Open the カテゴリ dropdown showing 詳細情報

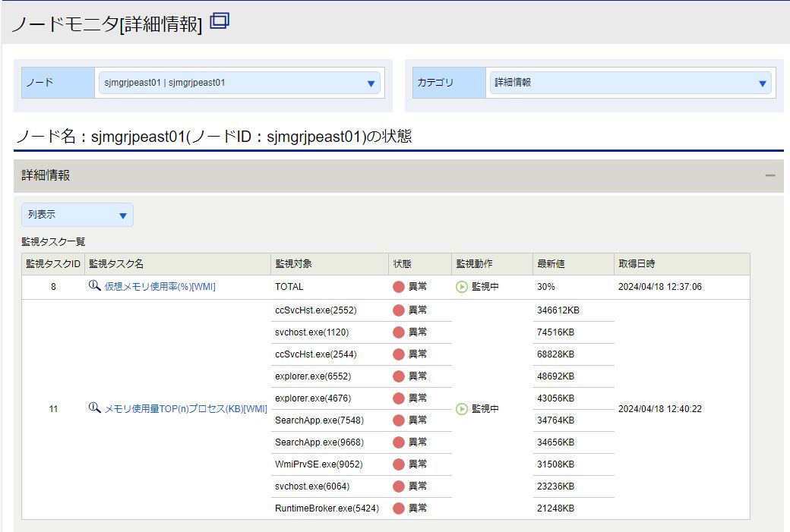(x=631, y=83)
